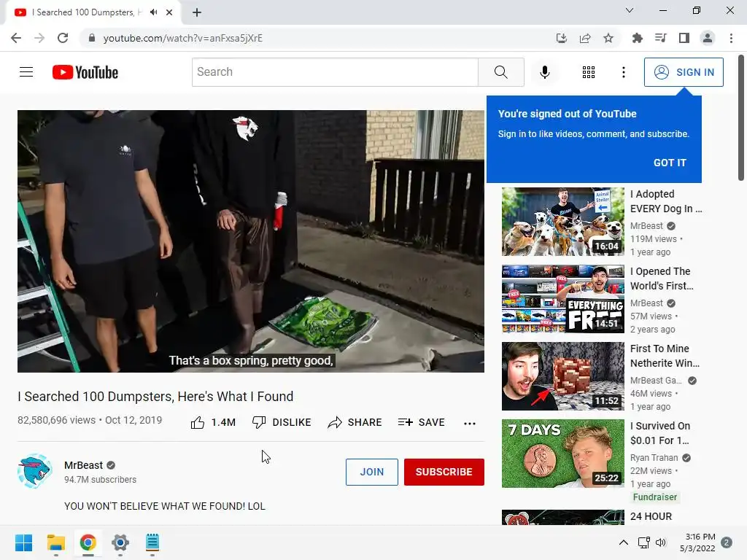Click video title 'I Searched 100 Dumpsters'
The image size is (747, 560).
[155, 397]
